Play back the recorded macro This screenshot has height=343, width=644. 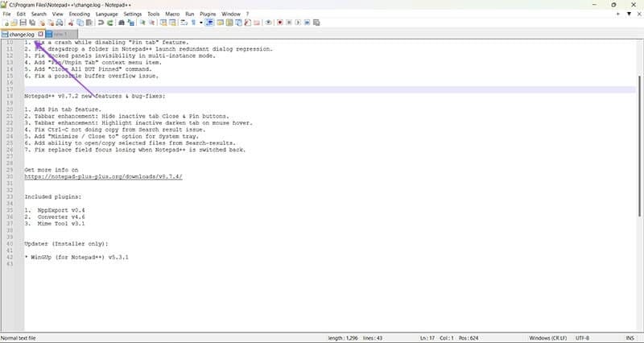pos(298,23)
